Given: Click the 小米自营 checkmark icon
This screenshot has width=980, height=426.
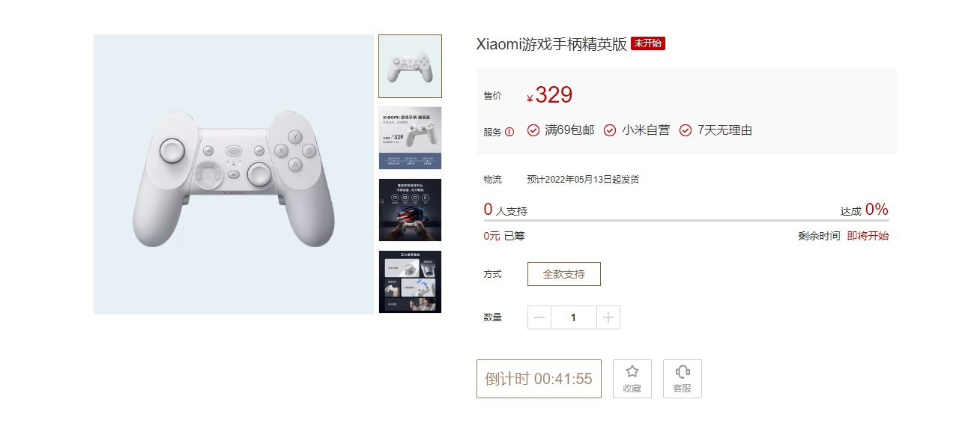Looking at the screenshot, I should point(610,130).
